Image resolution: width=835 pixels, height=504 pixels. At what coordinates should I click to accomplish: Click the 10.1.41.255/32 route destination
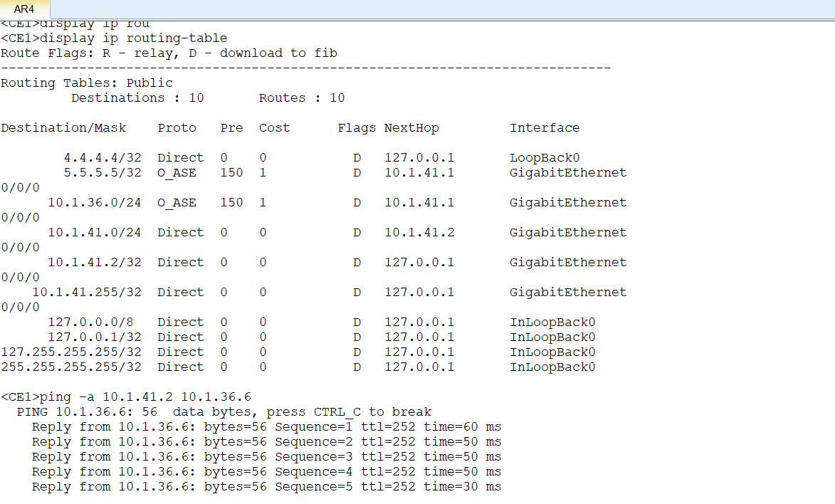(x=87, y=293)
